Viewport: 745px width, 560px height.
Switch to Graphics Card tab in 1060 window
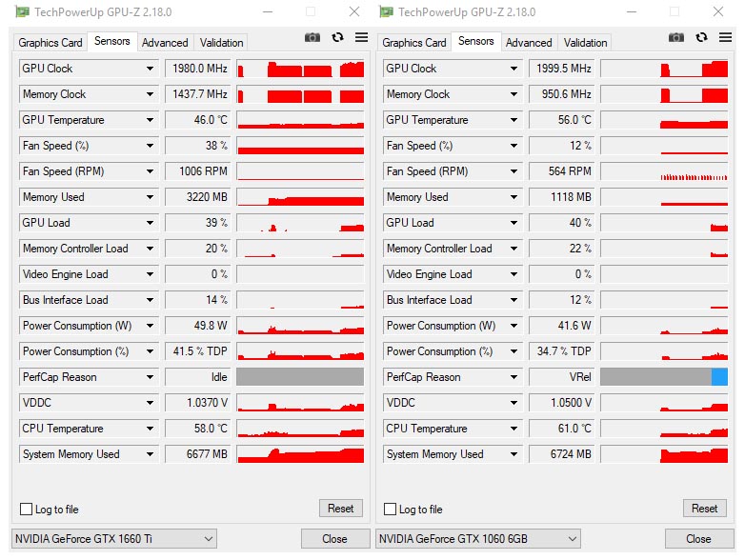click(x=414, y=43)
